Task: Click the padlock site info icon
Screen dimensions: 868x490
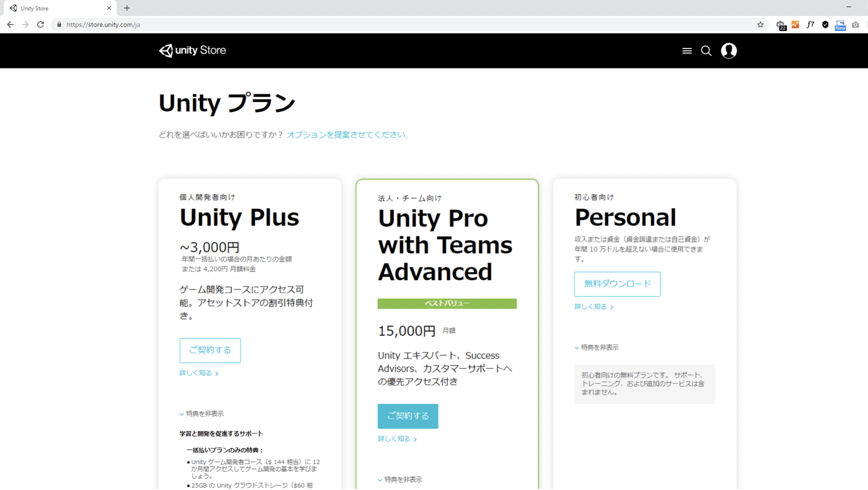Action: coord(59,24)
